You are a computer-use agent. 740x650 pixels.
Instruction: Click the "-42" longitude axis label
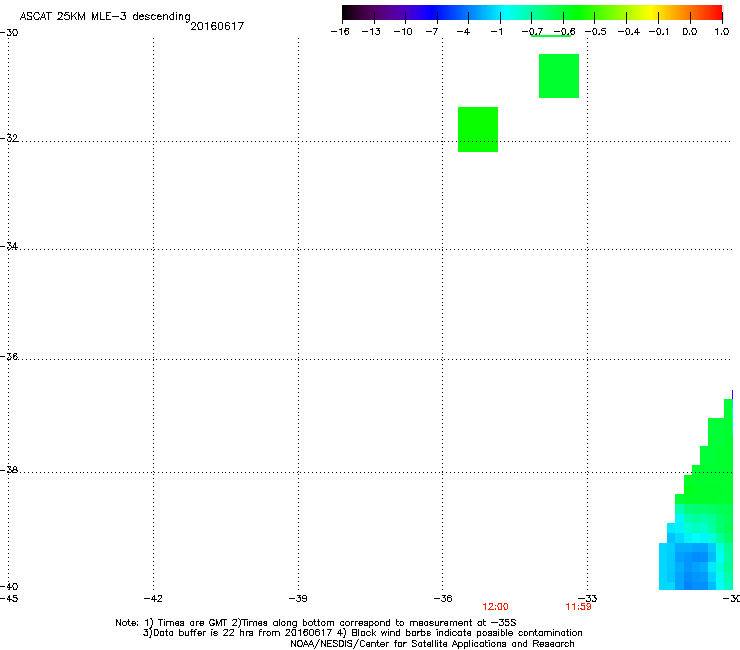[153, 599]
